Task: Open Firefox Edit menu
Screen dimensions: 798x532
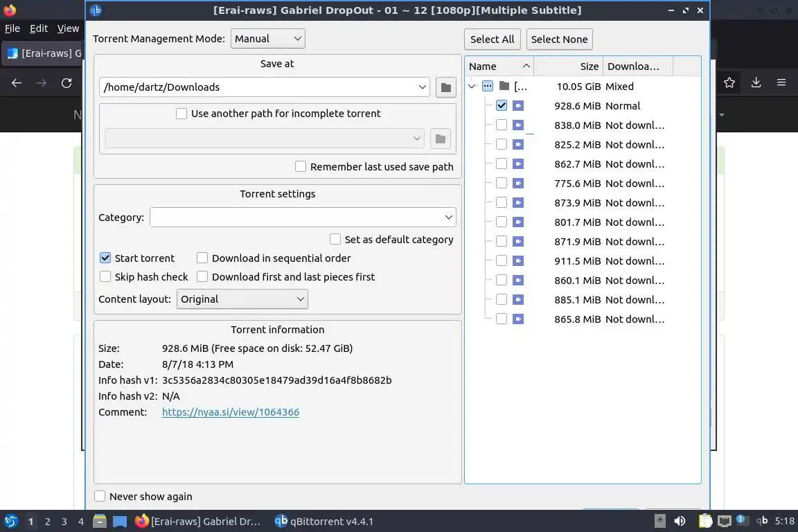Action: coord(39,28)
